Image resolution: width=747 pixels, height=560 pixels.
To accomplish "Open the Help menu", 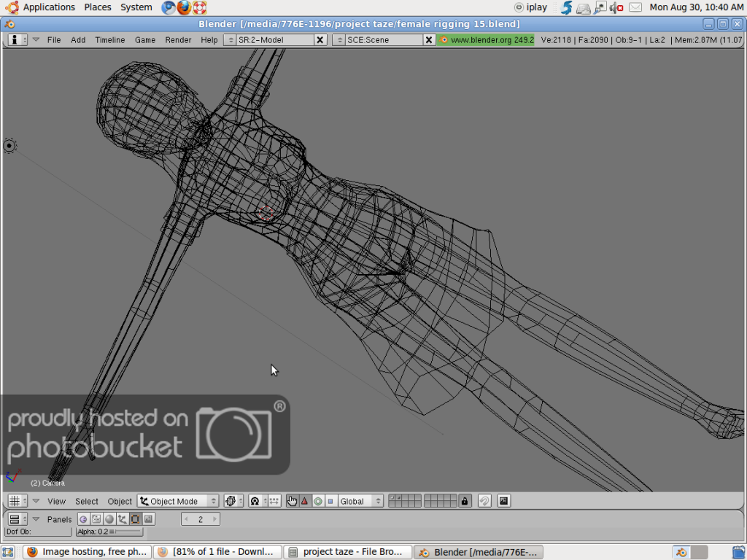I will (209, 40).
